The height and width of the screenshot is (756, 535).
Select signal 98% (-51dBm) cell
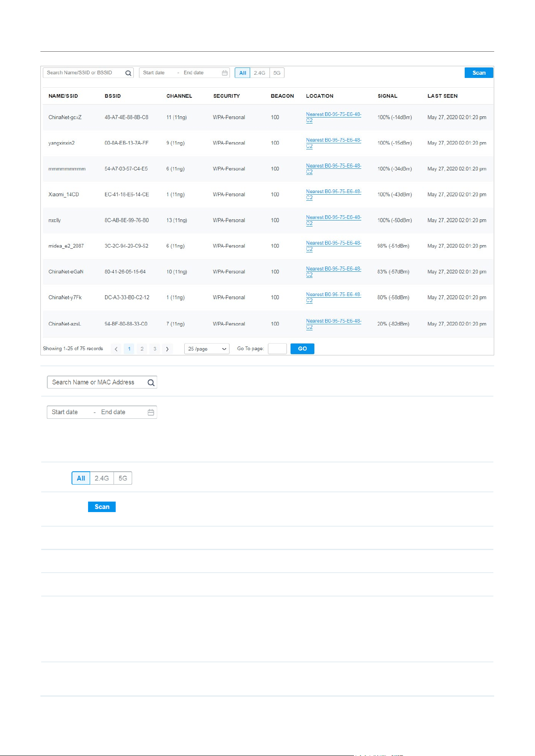393,246
